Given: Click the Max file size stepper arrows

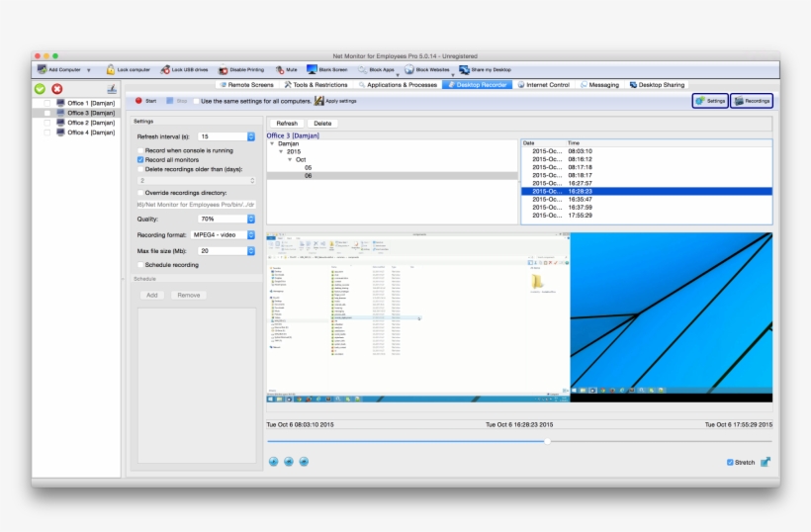Looking at the screenshot, I should 251,251.
